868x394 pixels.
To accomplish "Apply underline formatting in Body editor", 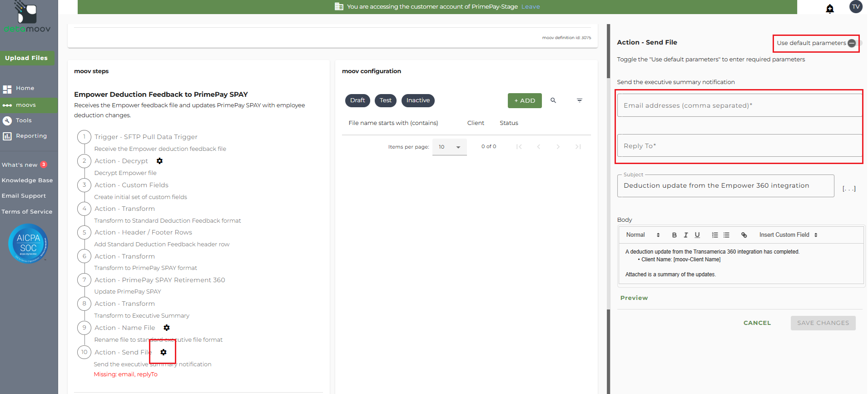I will 697,235.
